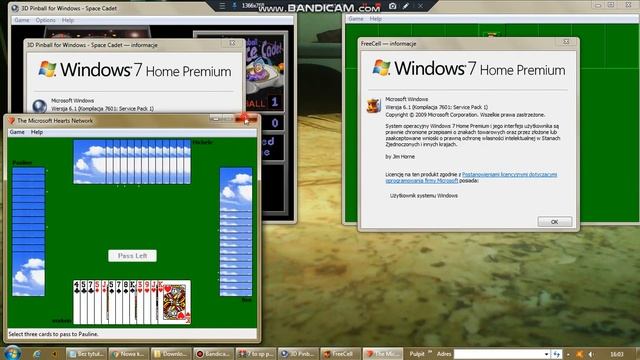This screenshot has width=640, height=360.
Task: Click the Windows 7 logo in FreeCell dialog
Action: [382, 68]
